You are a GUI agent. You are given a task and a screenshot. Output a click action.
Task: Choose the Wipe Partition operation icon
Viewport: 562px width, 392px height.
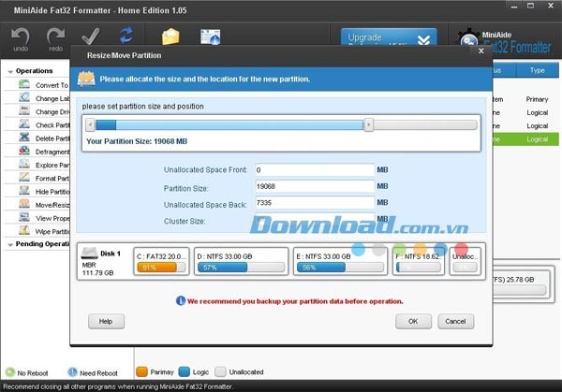pyautogui.click(x=25, y=230)
